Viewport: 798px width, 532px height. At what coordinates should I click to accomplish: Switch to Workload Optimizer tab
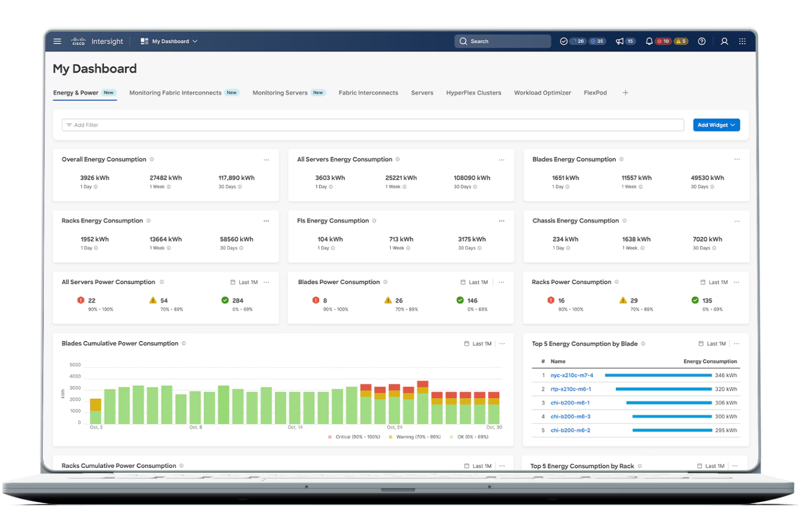click(542, 93)
